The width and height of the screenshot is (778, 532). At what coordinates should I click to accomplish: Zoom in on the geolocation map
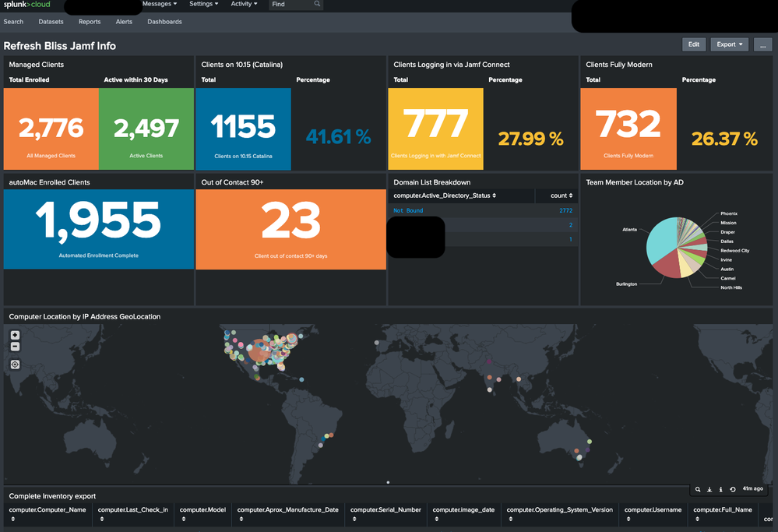click(15, 335)
